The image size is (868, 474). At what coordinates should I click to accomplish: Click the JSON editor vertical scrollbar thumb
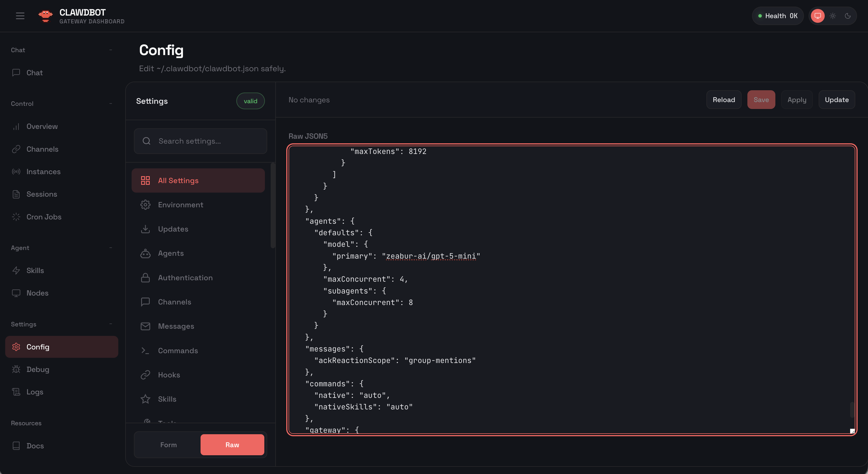click(x=852, y=410)
